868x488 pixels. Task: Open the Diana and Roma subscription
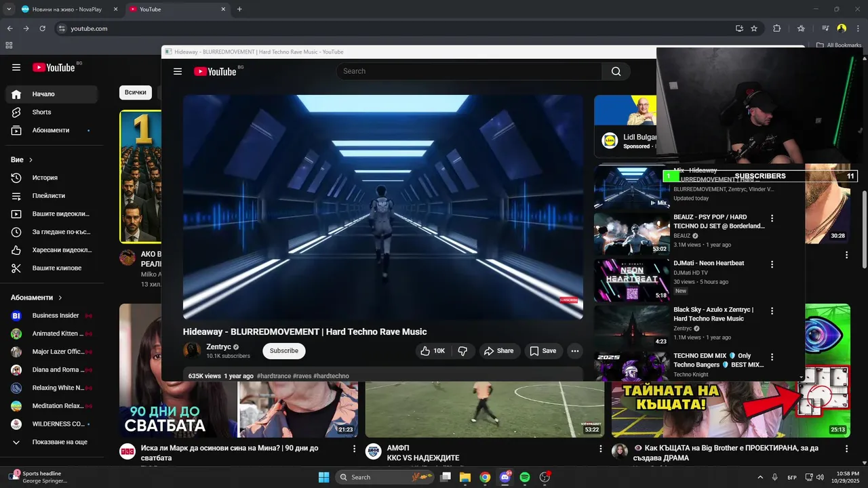[52, 370]
